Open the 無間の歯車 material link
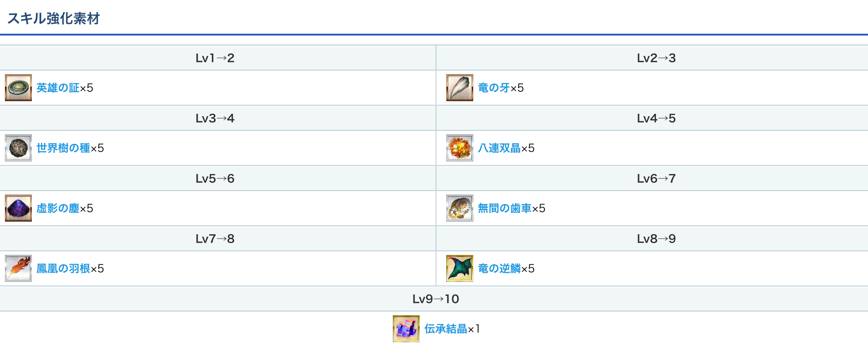This screenshot has width=868, height=343. coord(505,208)
